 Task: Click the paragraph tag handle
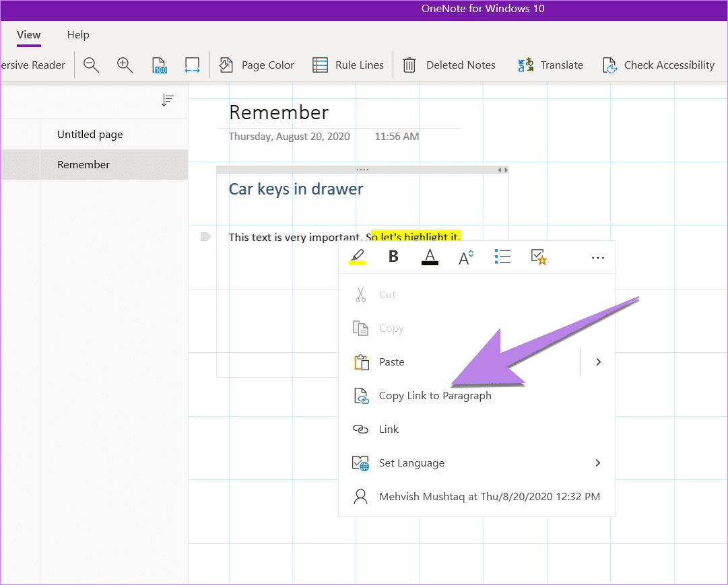(x=205, y=237)
